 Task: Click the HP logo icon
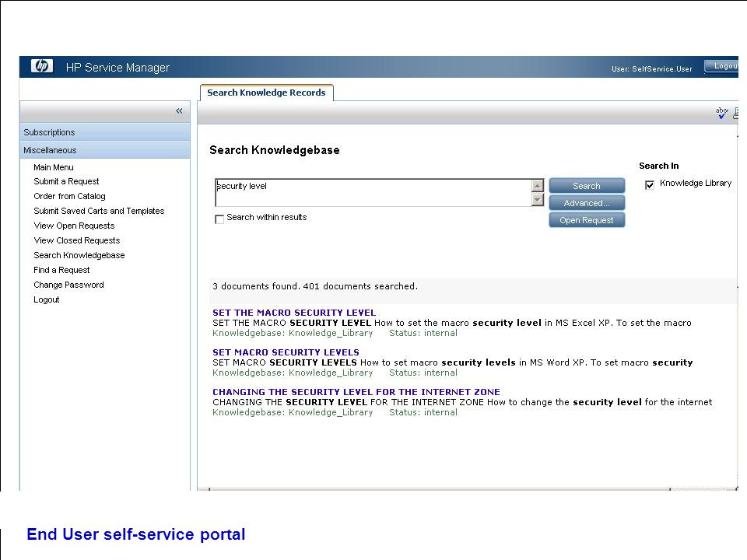[42, 66]
